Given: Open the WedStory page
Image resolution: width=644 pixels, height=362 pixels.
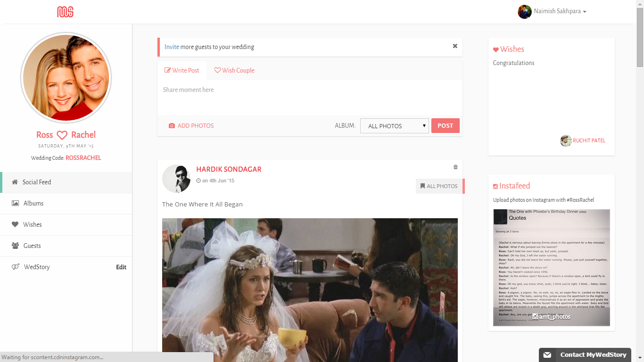Looking at the screenshot, I should pos(37,267).
